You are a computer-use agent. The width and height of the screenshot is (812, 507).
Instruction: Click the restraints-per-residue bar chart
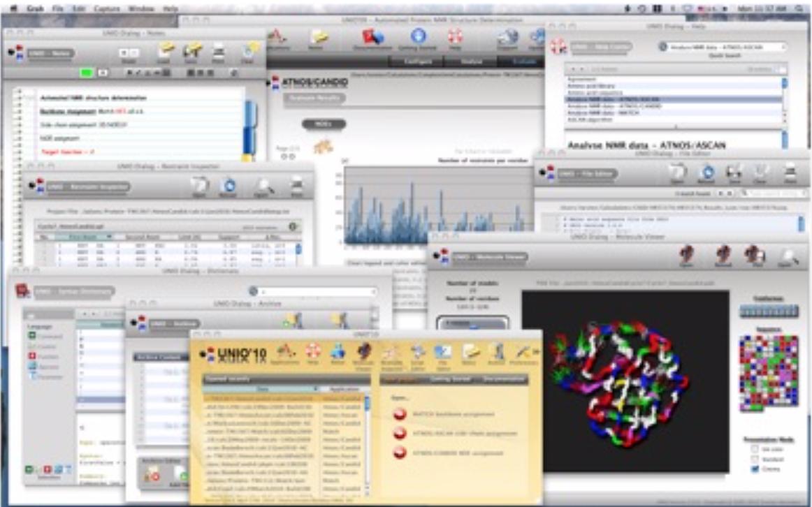click(x=438, y=205)
